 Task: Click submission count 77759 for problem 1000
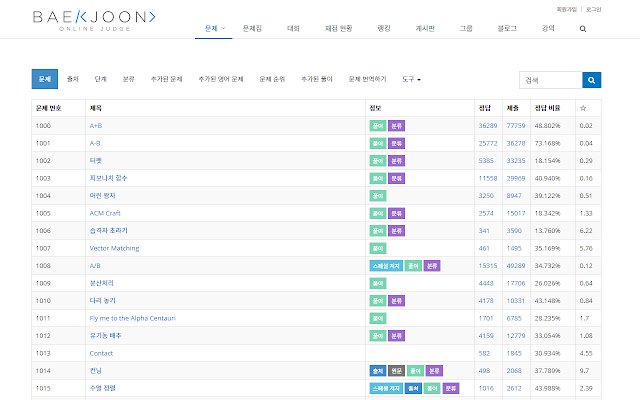coord(516,126)
